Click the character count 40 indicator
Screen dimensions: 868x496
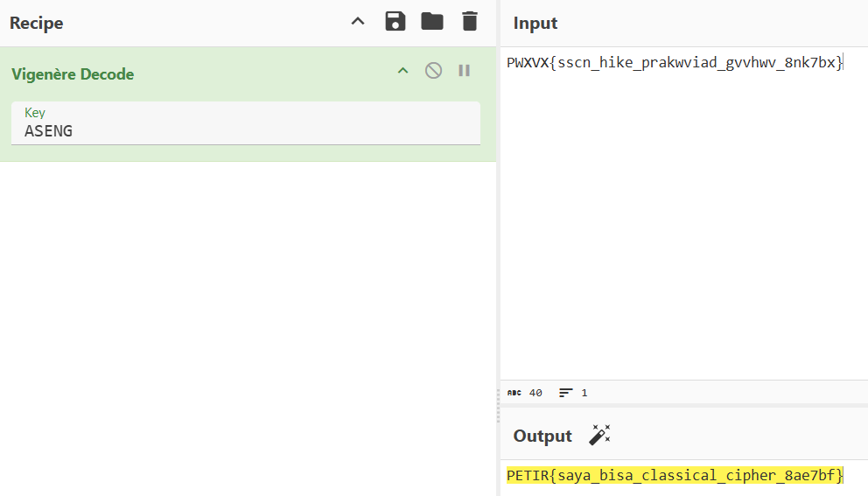point(525,393)
